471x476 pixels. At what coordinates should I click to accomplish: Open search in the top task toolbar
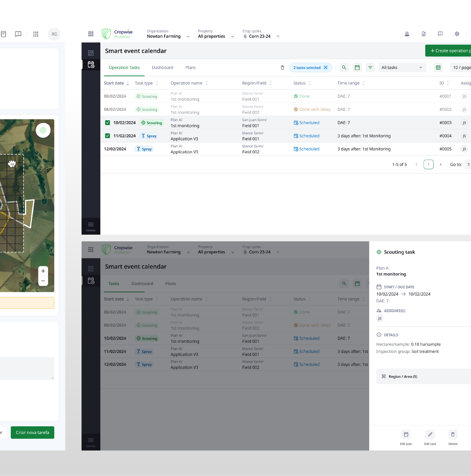pos(344,68)
